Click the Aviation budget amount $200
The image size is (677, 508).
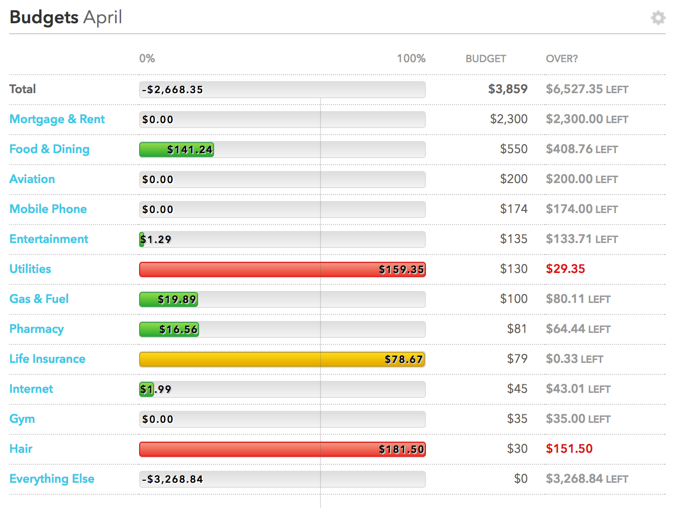514,179
